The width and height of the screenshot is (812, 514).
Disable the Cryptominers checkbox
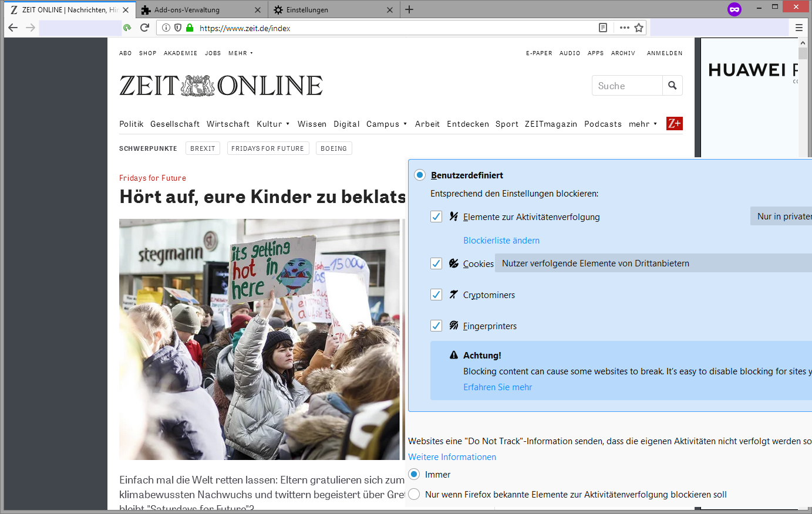click(436, 295)
